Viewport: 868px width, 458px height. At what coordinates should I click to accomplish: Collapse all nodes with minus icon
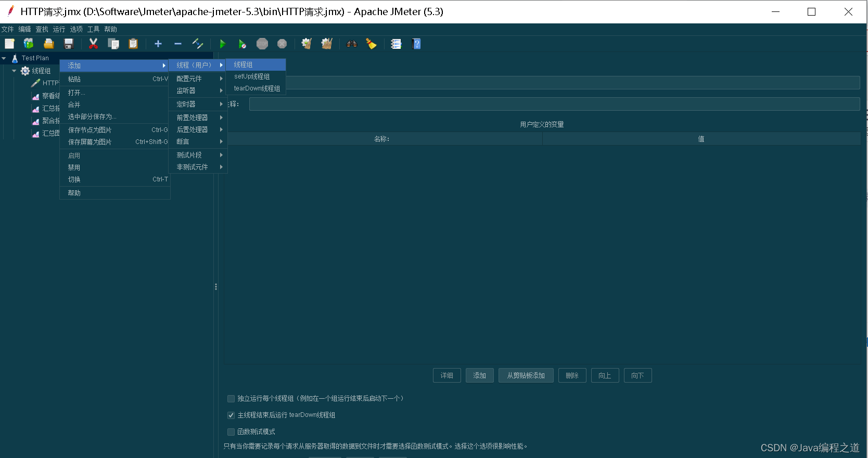[178, 44]
